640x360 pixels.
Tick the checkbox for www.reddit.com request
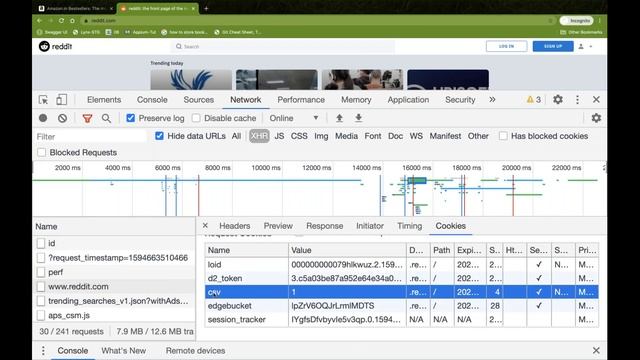[x=41, y=287]
